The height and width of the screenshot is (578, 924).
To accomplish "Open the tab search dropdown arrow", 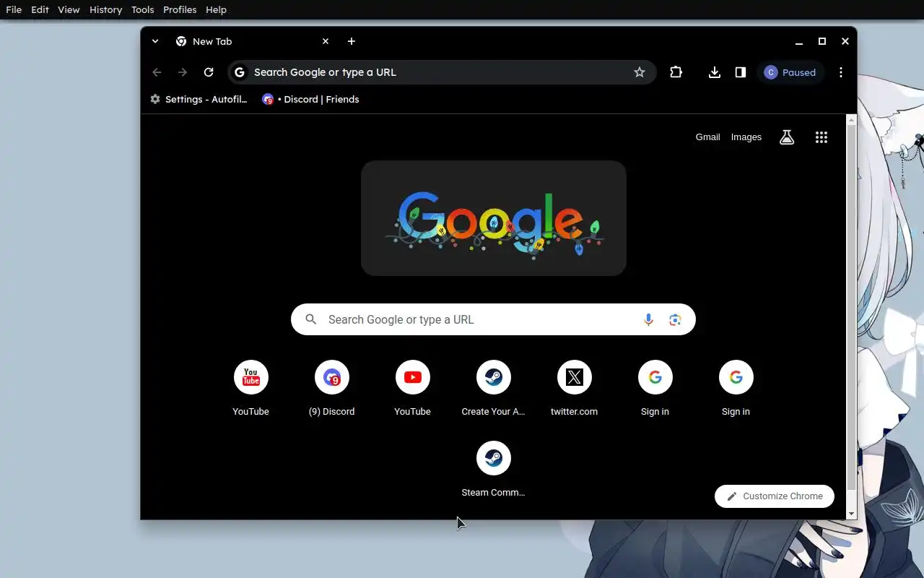I will [155, 41].
